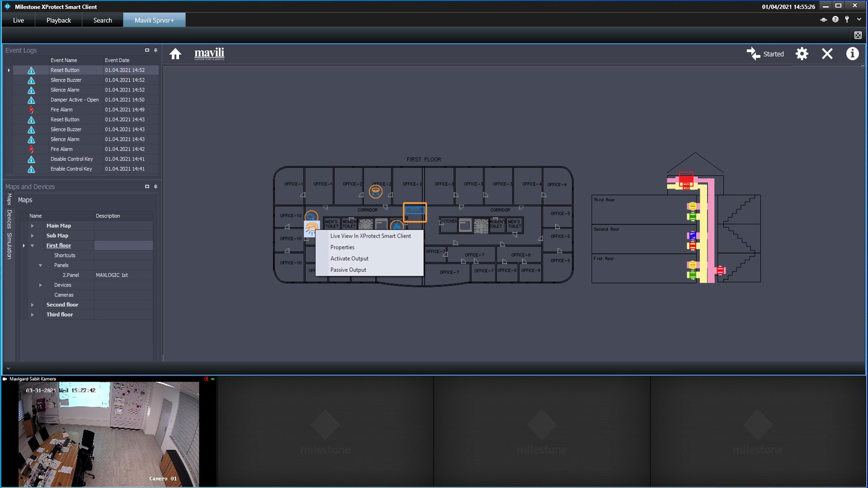
Task: Sort by Event Date column header
Action: (131, 60)
